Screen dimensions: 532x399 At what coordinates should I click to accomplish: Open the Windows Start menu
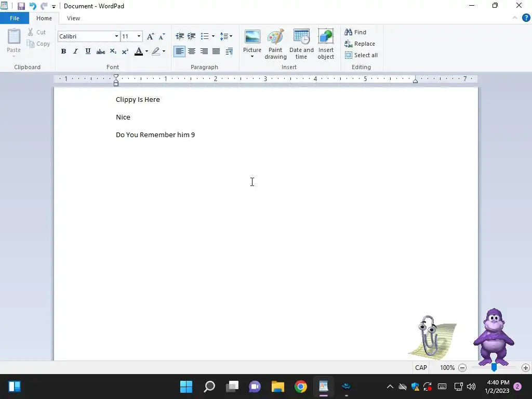186,387
